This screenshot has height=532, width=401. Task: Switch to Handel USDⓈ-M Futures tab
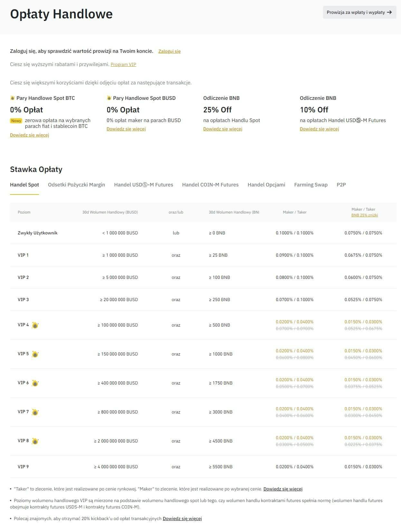coord(144,185)
